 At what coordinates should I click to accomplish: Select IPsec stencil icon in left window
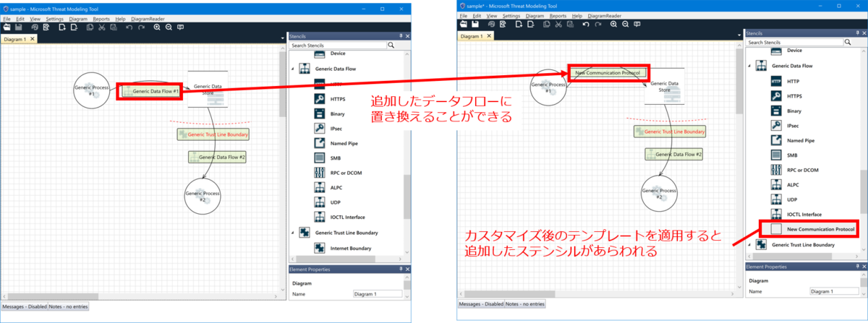tap(319, 128)
